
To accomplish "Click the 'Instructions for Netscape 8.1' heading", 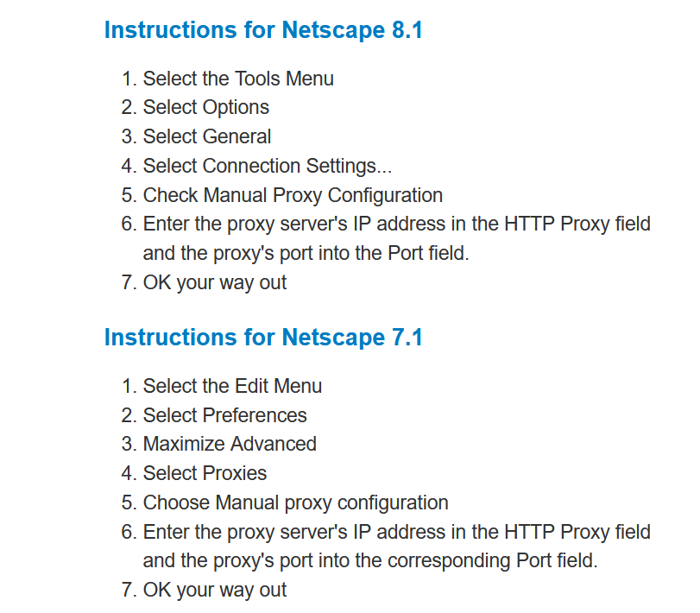I will [263, 30].
